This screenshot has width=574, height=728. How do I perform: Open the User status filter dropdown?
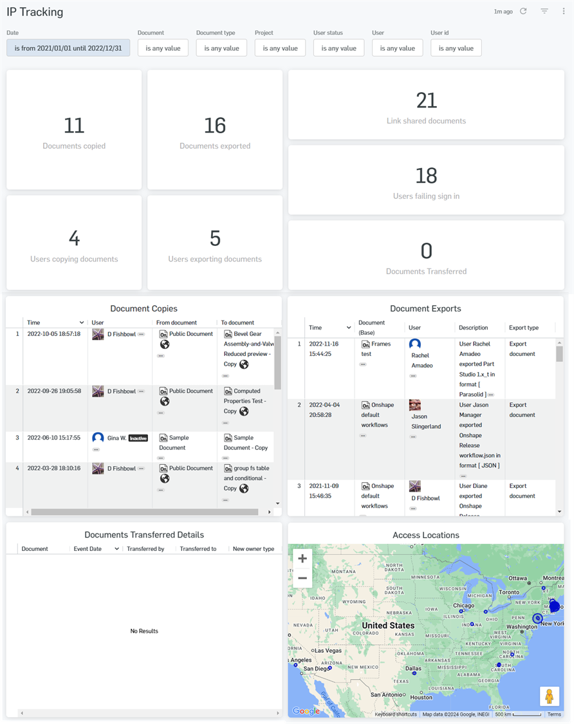(338, 47)
